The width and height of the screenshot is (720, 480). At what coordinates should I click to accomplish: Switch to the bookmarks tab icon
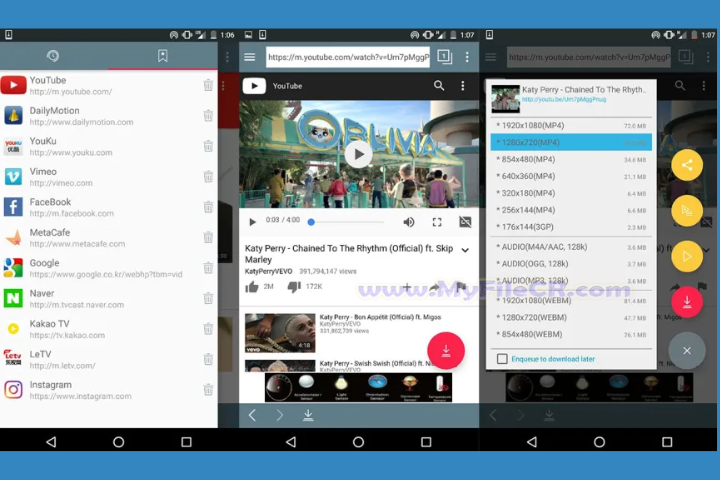click(163, 56)
